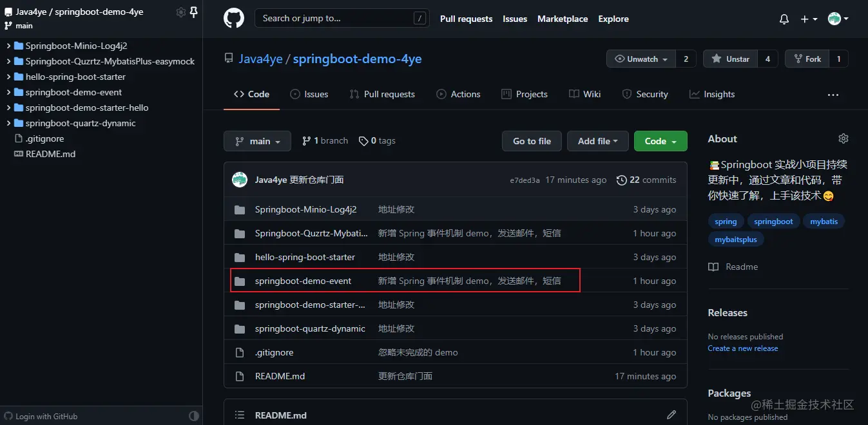The height and width of the screenshot is (425, 868).
Task: Open Springboot-Minio-Log4j2 folder in file list
Action: tap(305, 209)
